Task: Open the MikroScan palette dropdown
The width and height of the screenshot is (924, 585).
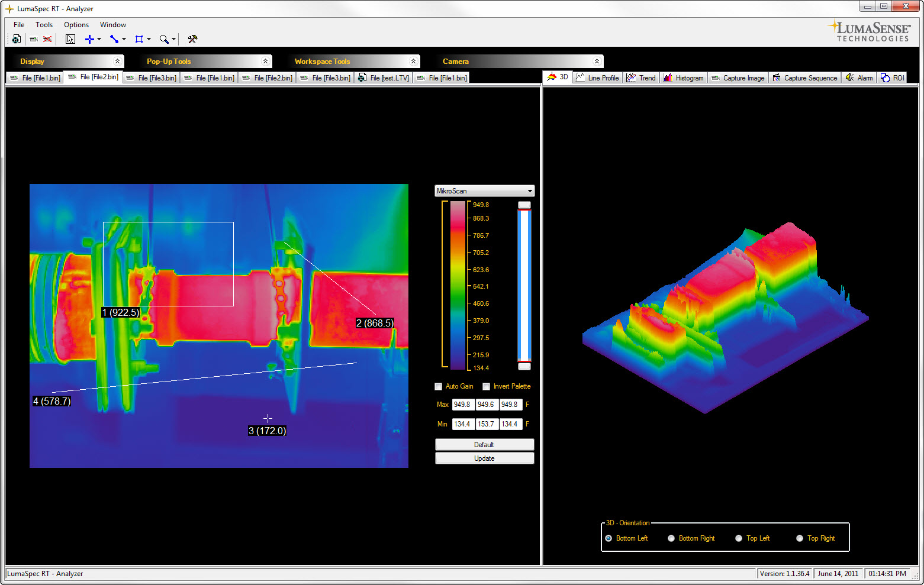Action: tap(529, 190)
